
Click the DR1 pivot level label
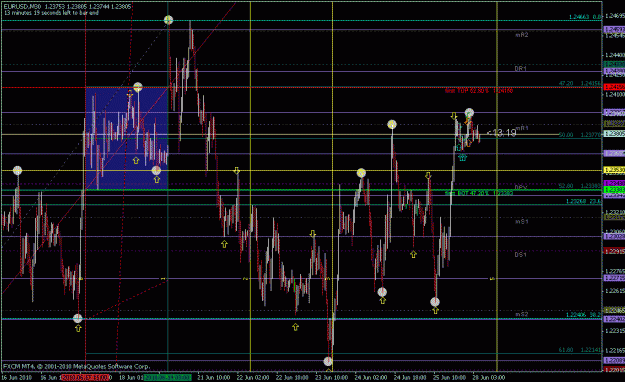520,69
